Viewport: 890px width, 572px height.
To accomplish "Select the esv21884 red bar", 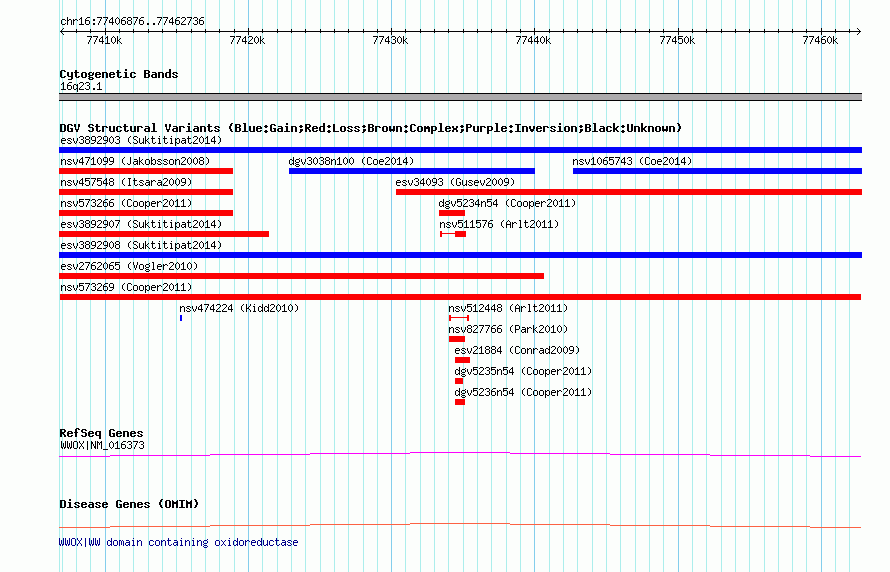I will [x=463, y=360].
